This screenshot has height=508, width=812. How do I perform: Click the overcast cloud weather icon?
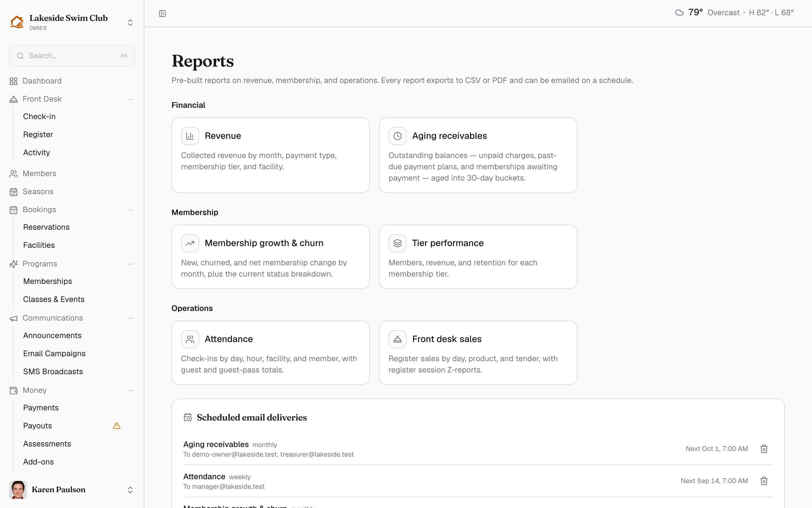point(679,13)
